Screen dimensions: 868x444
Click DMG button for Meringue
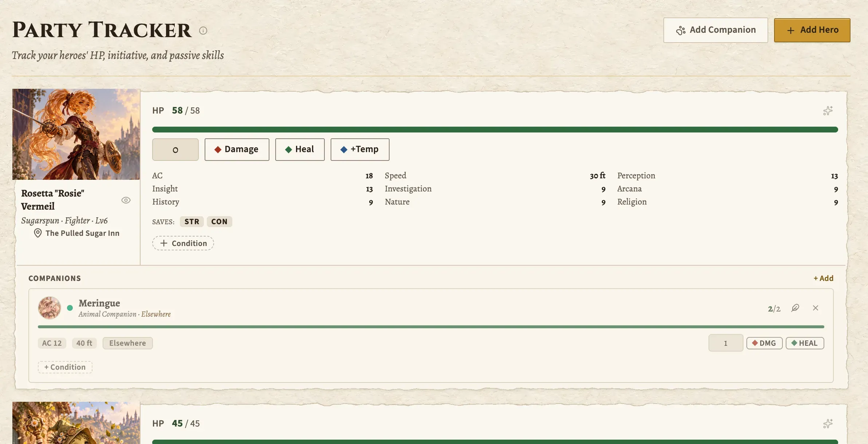[x=764, y=343]
